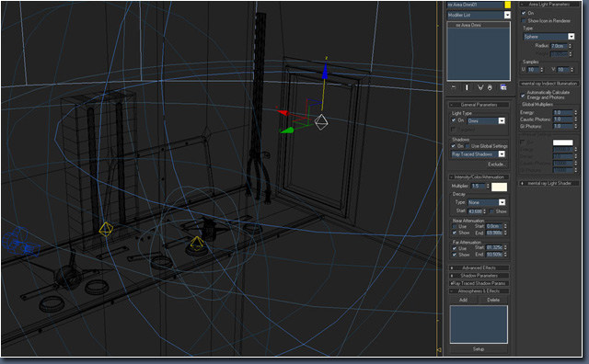Open light color swatch next to Multiplier
Viewport: 589px width, 364px height.
[499, 187]
